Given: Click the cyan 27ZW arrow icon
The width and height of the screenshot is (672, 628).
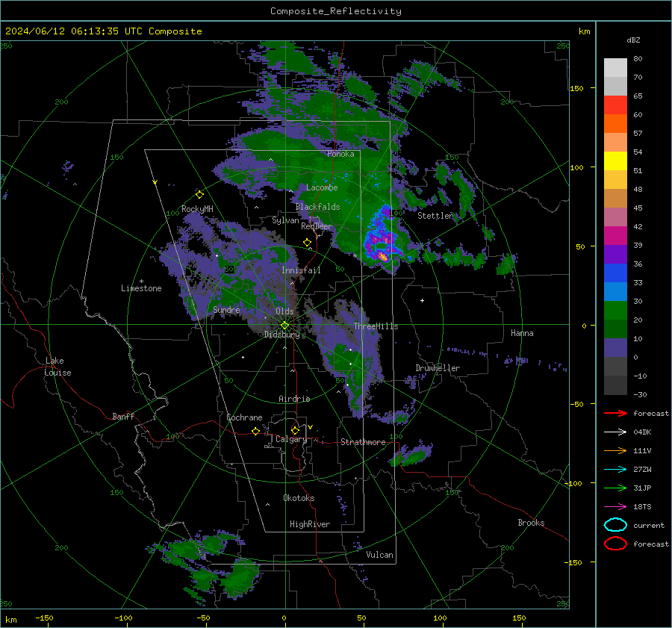Looking at the screenshot, I should click(x=615, y=470).
